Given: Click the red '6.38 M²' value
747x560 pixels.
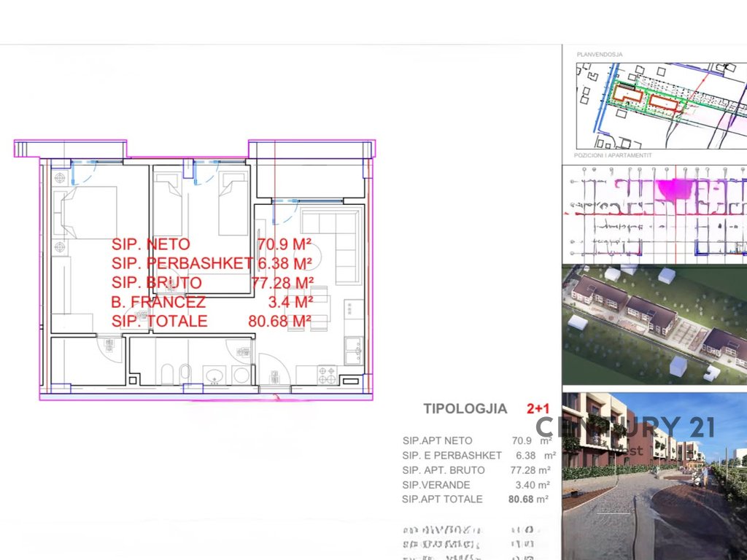Looking at the screenshot, I should pos(285,263).
